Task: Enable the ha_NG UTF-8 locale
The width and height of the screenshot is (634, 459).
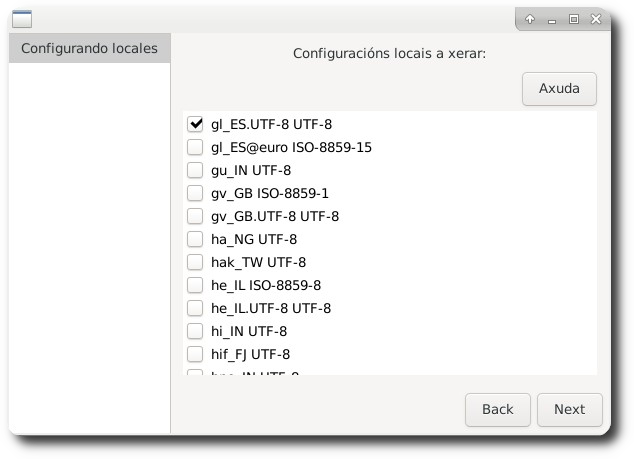Action: coord(195,239)
